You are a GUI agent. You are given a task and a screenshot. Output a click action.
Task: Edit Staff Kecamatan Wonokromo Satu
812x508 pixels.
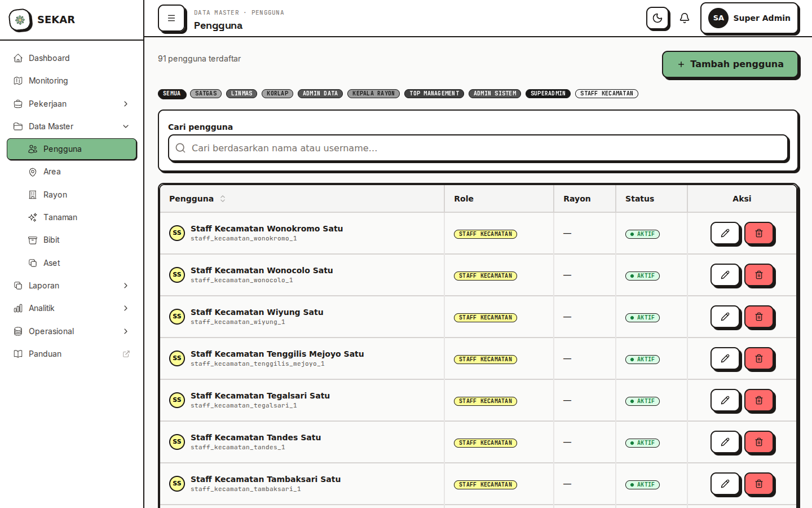(725, 233)
